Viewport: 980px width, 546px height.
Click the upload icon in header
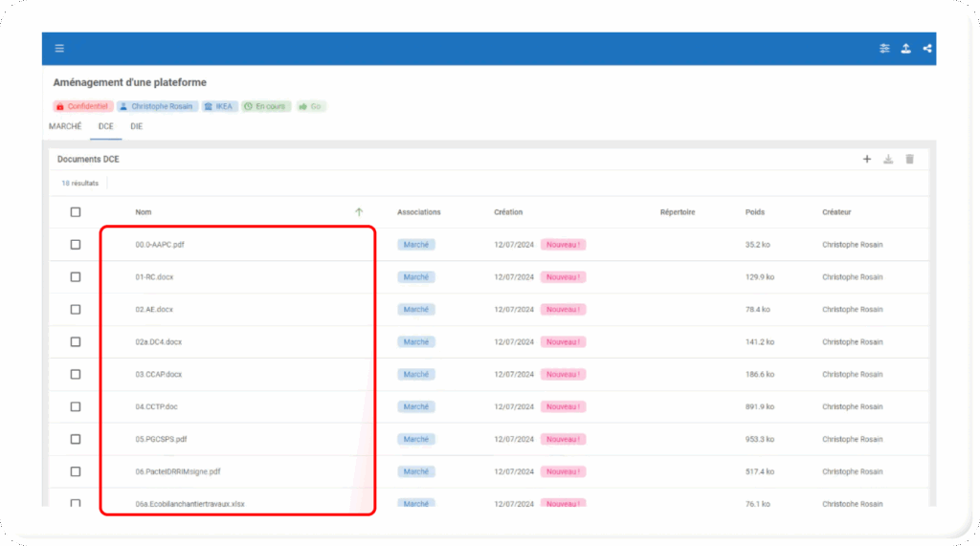[905, 49]
